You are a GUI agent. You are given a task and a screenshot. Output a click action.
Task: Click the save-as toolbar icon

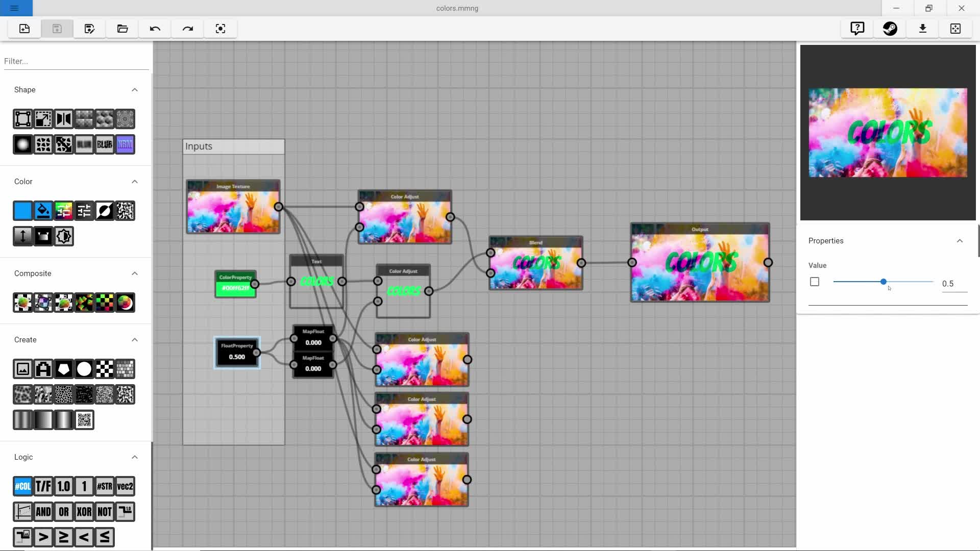(x=90, y=29)
